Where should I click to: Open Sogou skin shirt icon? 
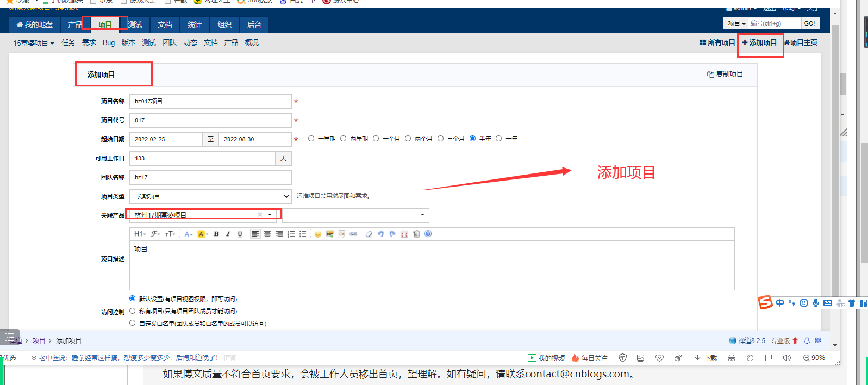point(852,303)
